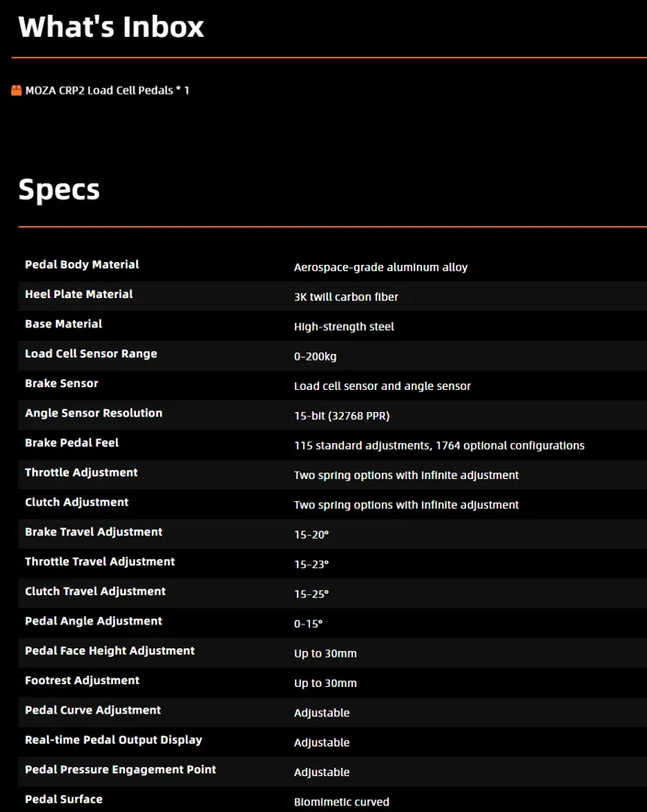The height and width of the screenshot is (812, 647).
Task: Select the "Pedal Body Material" label
Action: [82, 265]
